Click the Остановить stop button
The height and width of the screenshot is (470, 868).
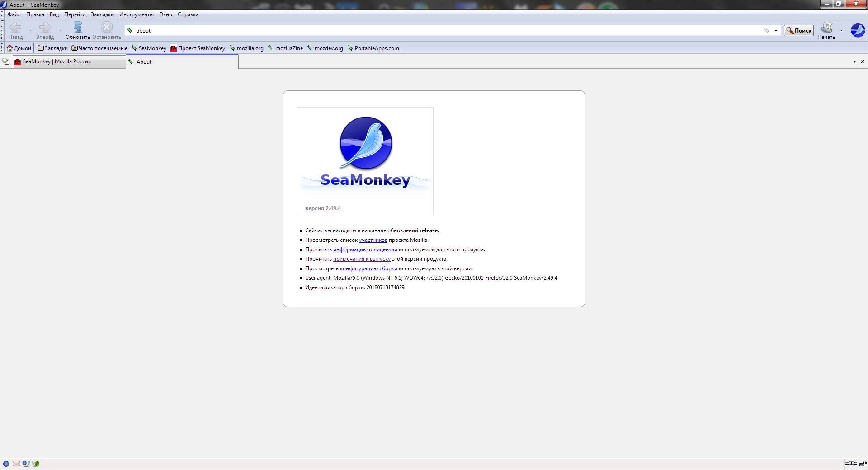coord(107,31)
